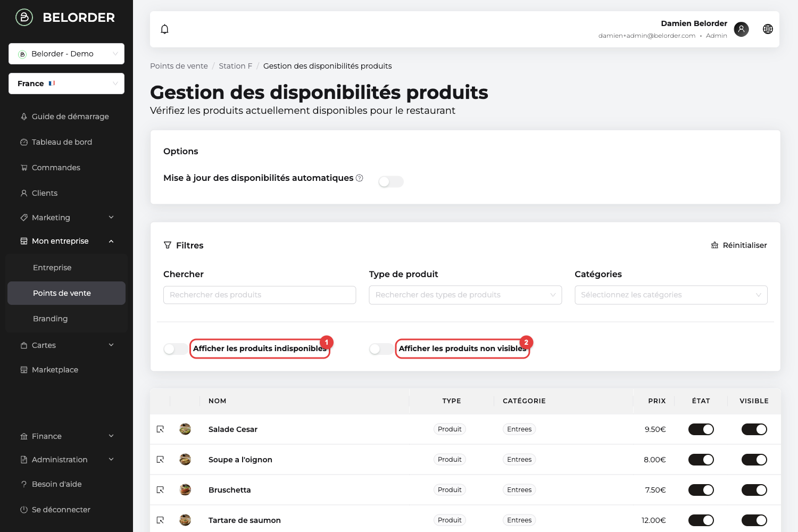
Task: Click the Entrees tag for Salade Cesar
Action: click(519, 429)
